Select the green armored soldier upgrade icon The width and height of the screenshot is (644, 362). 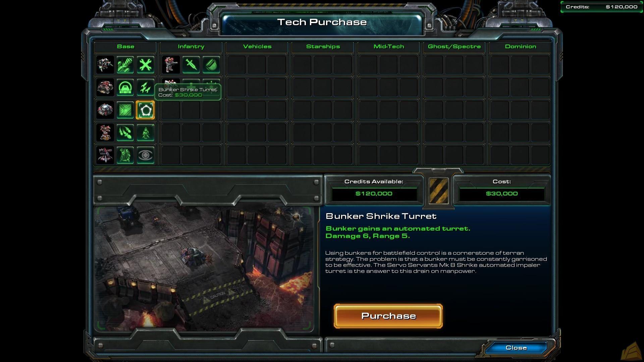click(x=125, y=156)
